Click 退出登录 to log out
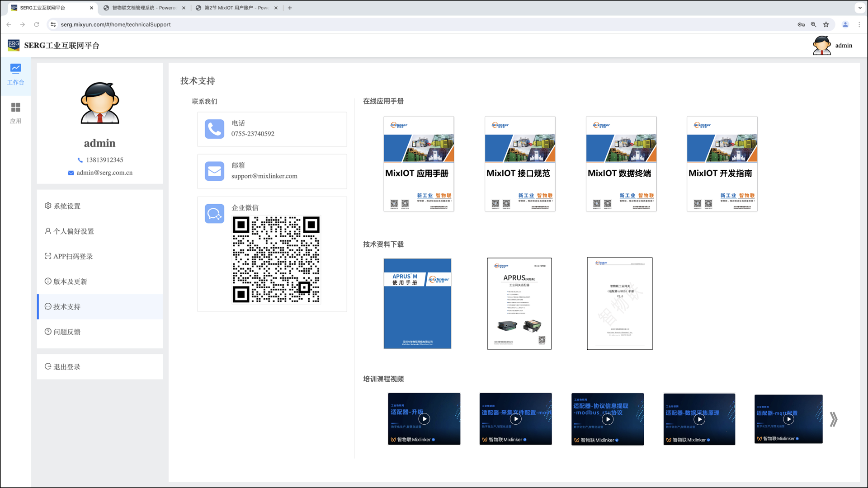This screenshot has width=868, height=488. click(x=67, y=367)
